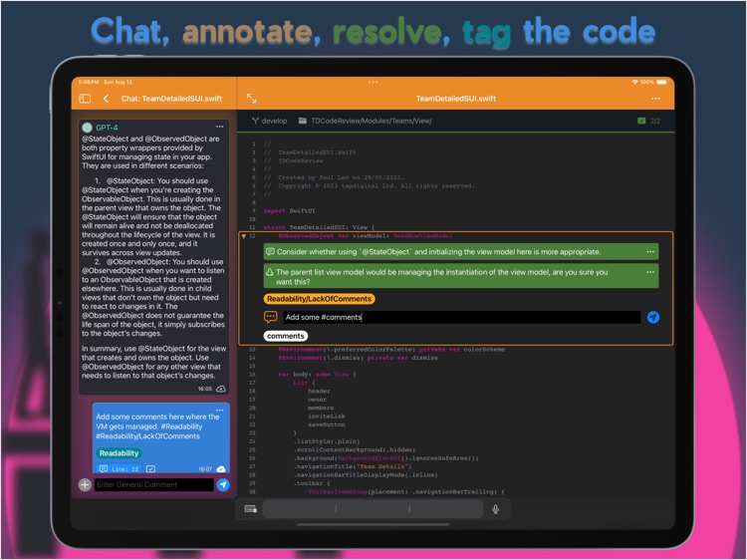
Task: Click the green 2/2 resolved counter
Action: pyautogui.click(x=649, y=121)
